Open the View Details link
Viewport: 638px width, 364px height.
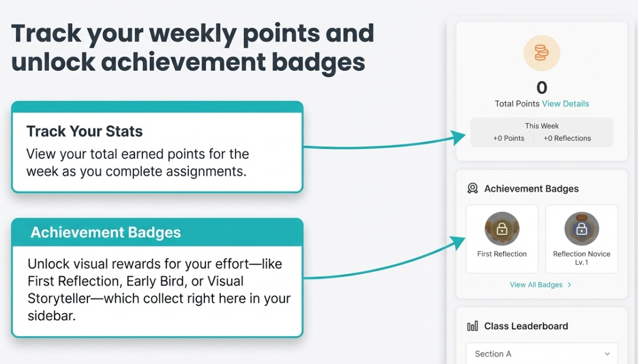click(x=565, y=104)
